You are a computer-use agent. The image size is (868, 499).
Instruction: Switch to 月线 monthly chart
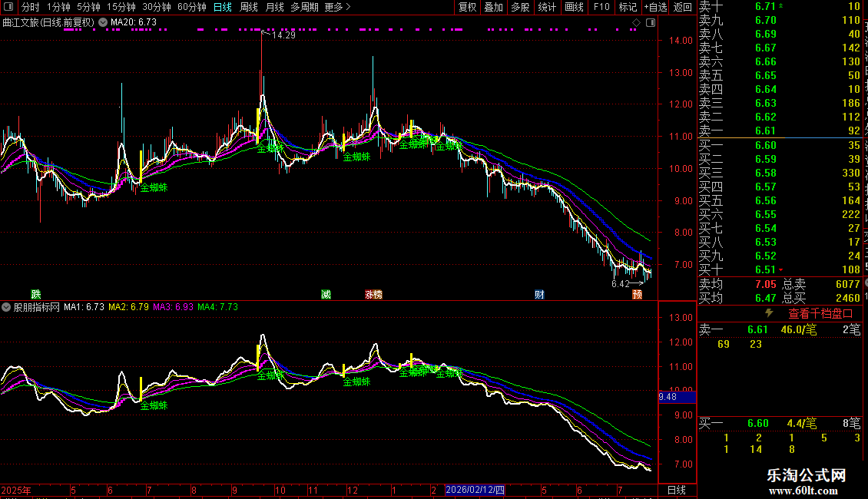(274, 7)
